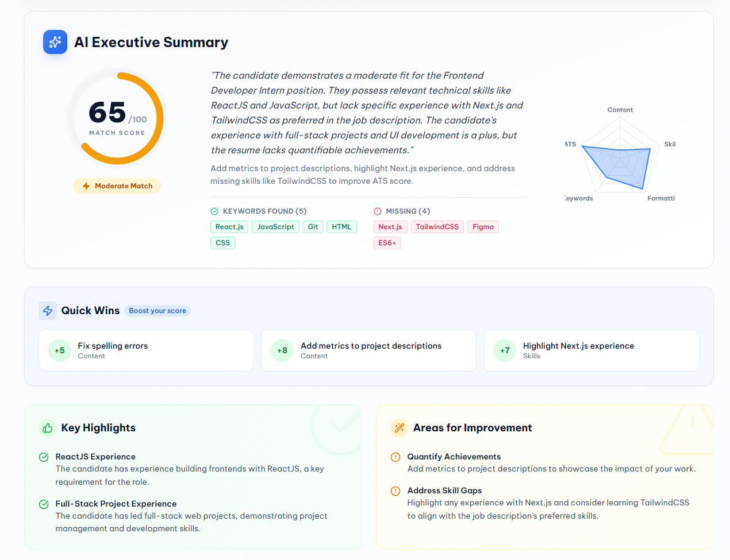The width and height of the screenshot is (730, 560).
Task: Click the thumbs-up Key Highlights icon
Action: coord(48,428)
